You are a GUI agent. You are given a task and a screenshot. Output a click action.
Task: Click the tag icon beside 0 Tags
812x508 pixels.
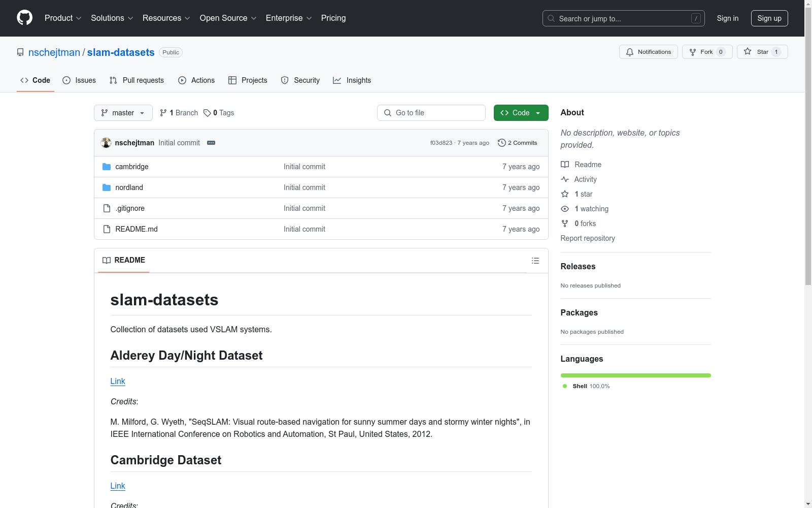[207, 113]
